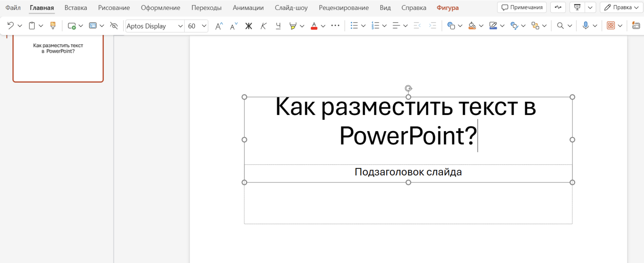
Task: Apply the Shape Fill paint bucket
Action: pos(472,26)
